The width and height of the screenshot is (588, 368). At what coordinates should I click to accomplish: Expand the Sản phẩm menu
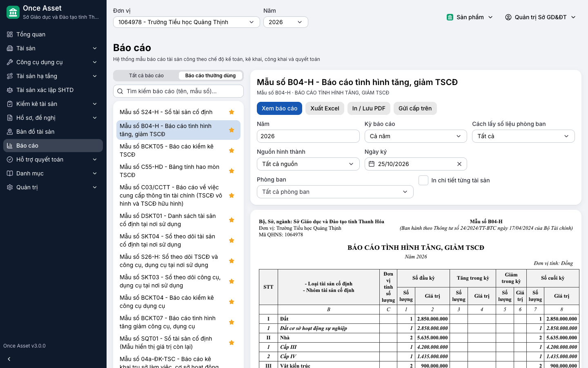[470, 17]
